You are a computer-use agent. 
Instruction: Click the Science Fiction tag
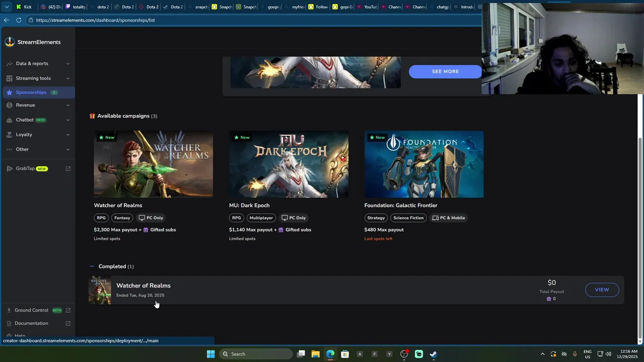pyautogui.click(x=409, y=218)
